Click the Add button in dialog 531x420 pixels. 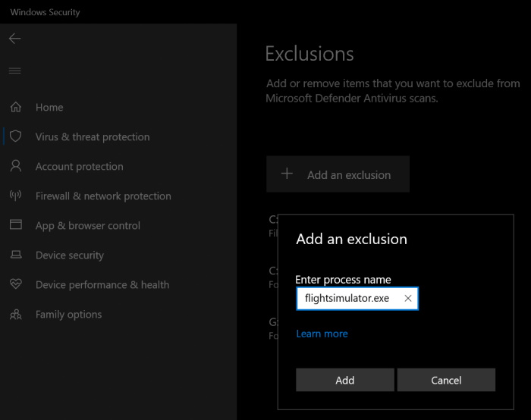click(x=344, y=380)
